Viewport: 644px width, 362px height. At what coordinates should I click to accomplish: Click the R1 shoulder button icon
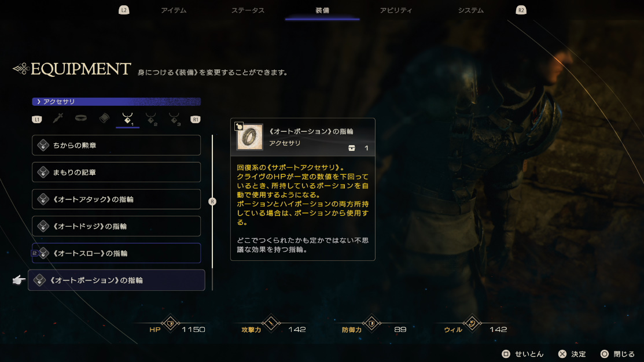tap(196, 120)
